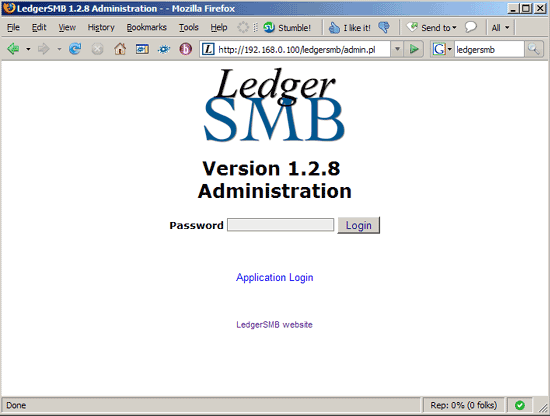Open the LedgerSMB website link
This screenshot has height=416, width=550.
pyautogui.click(x=274, y=325)
